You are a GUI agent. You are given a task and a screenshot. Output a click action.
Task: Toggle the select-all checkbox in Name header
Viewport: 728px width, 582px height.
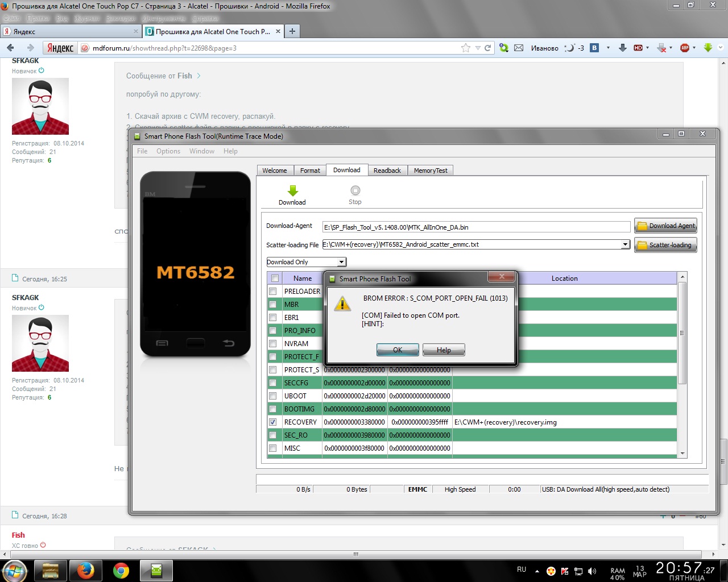275,278
